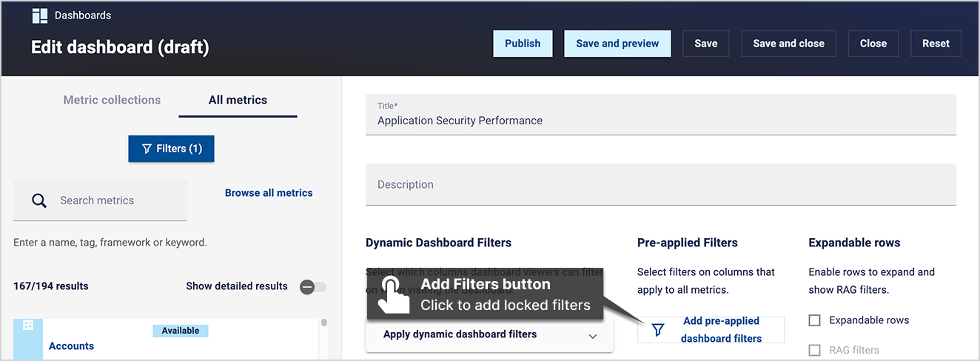This screenshot has height=361, width=980.
Task: Open the Filters (1) button
Action: coord(171,149)
